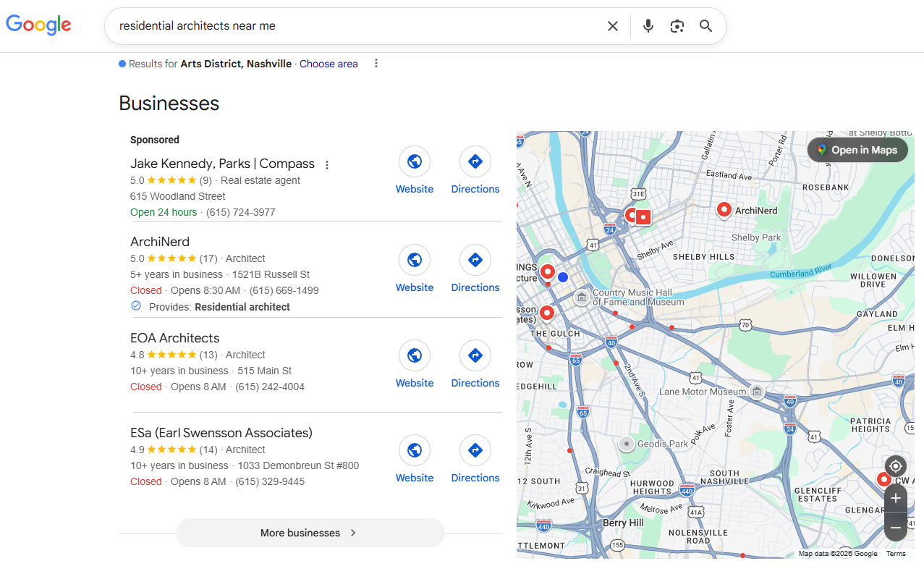
Task: Expand the More businesses list
Action: pyautogui.click(x=310, y=533)
